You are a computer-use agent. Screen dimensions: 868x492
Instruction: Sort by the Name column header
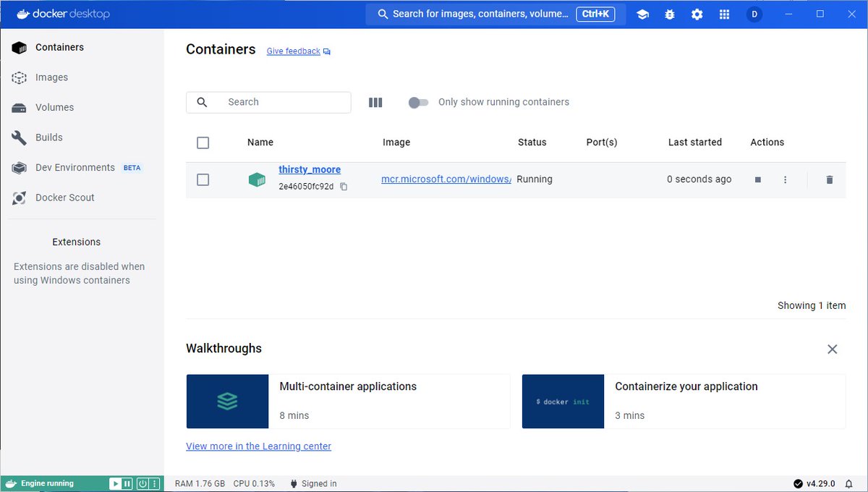point(260,143)
